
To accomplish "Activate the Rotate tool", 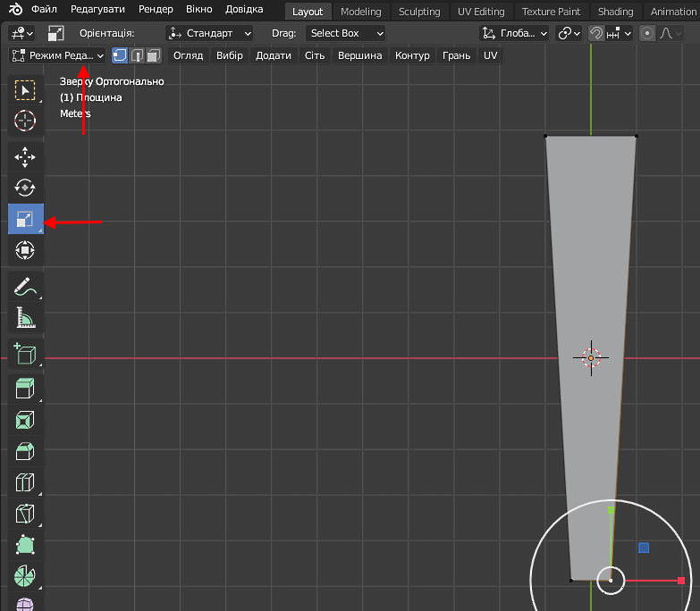I will pos(25,188).
